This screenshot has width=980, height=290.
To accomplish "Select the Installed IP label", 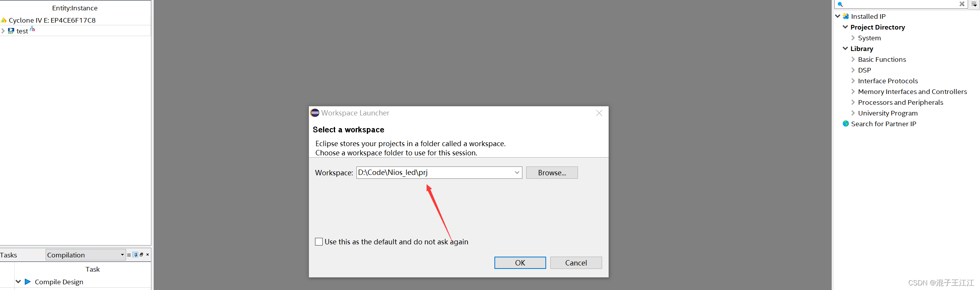I will [x=868, y=16].
